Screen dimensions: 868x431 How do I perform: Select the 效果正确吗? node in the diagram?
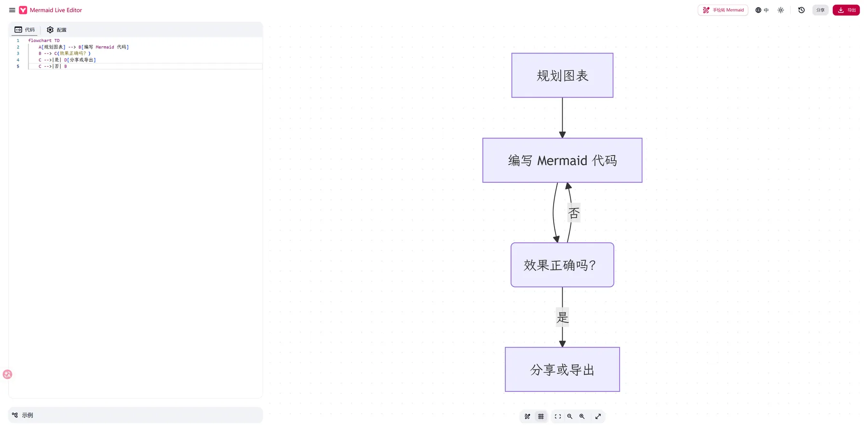(x=562, y=265)
